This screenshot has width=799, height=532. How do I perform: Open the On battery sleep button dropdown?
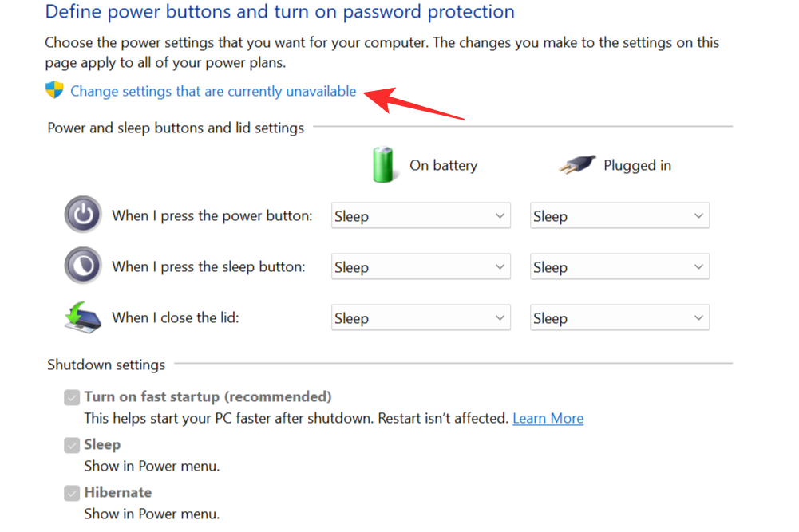(x=421, y=266)
